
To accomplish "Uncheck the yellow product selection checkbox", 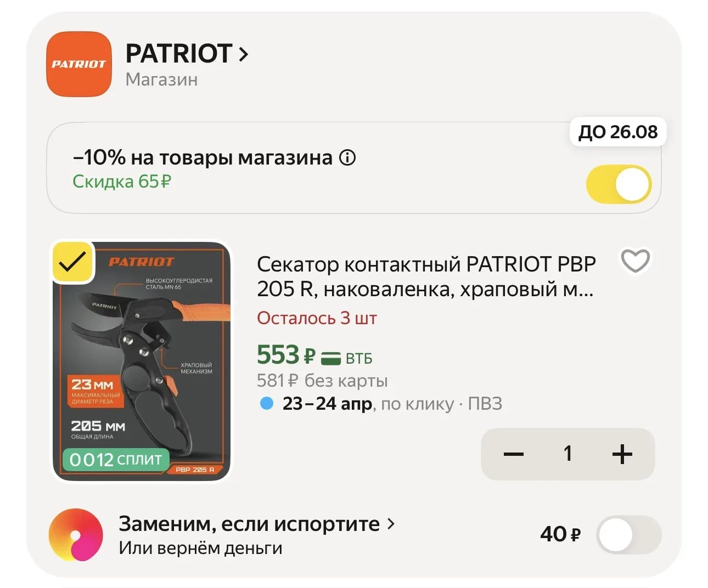I will [x=72, y=262].
